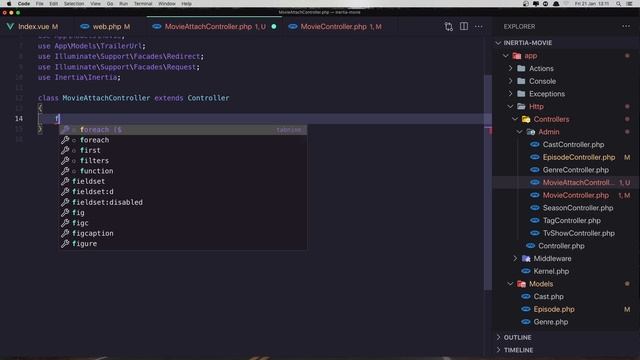This screenshot has height=360, width=640.
Task: Open the Terminal menu
Action: 143,4
